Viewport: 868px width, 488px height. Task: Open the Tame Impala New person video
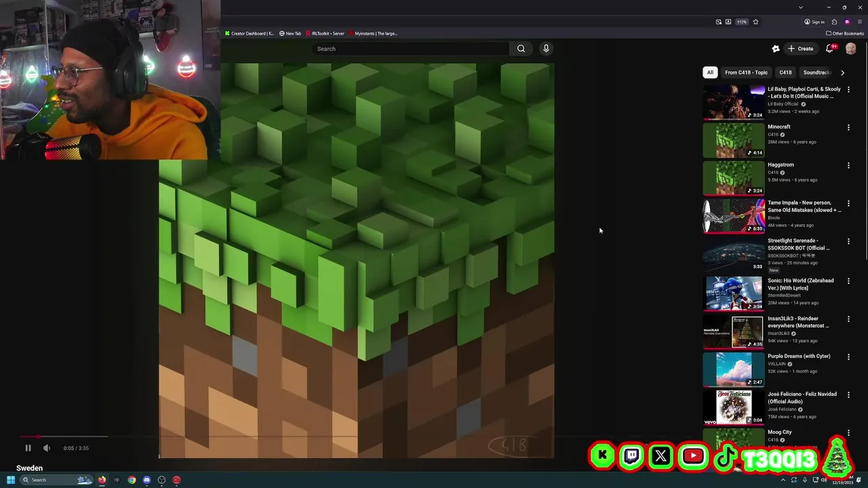point(804,206)
